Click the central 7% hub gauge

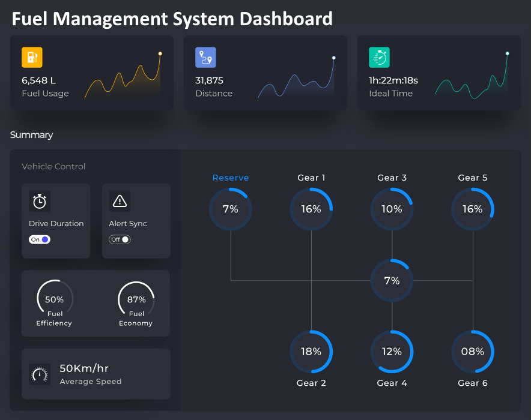point(392,281)
